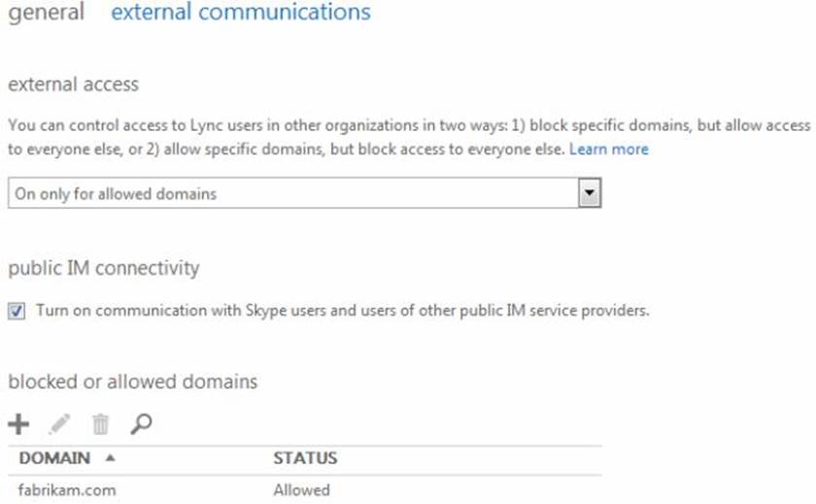Click the add domain plus icon
The image size is (816, 504).
(18, 423)
